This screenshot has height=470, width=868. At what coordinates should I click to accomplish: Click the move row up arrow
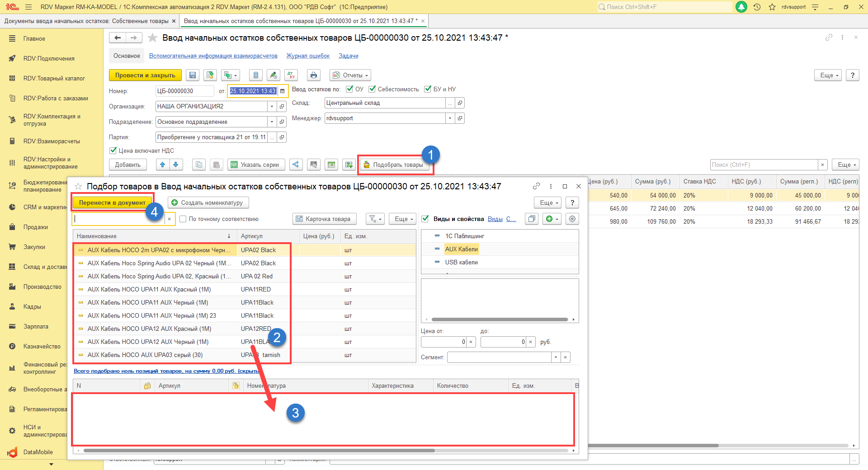(162, 164)
